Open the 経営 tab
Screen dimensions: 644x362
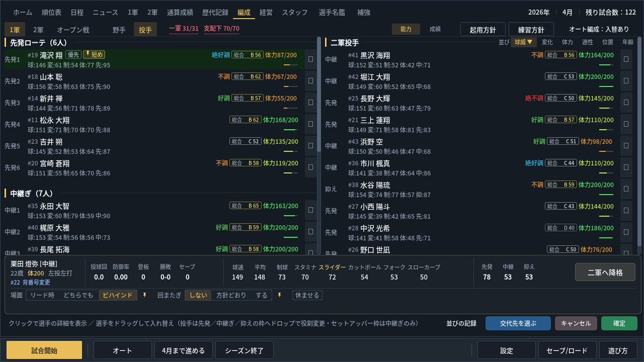tap(266, 12)
